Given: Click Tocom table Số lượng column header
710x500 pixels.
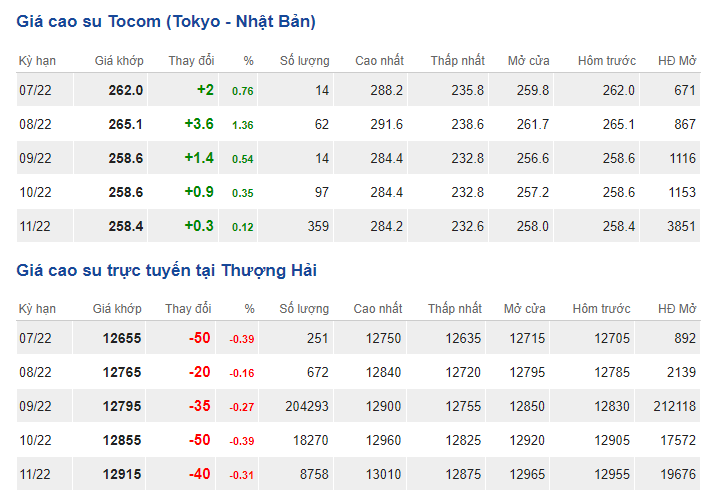Looking at the screenshot, I should [304, 61].
